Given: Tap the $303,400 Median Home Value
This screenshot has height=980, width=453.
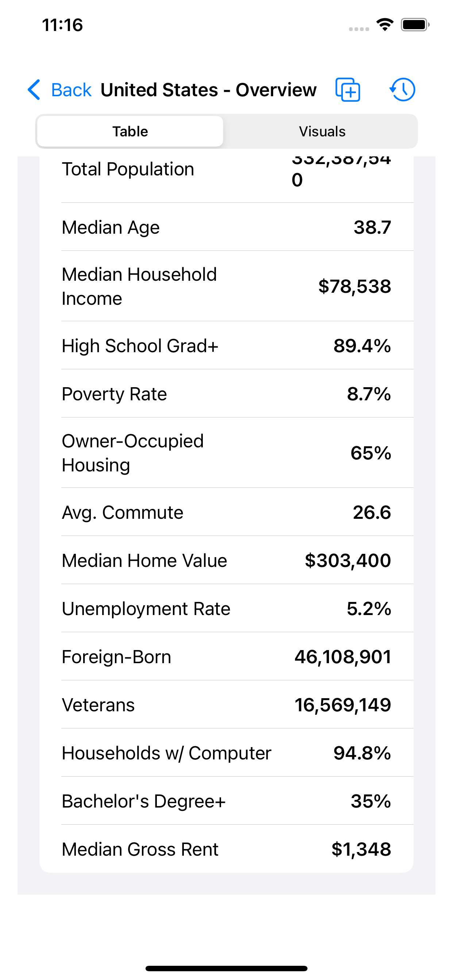Looking at the screenshot, I should [348, 560].
